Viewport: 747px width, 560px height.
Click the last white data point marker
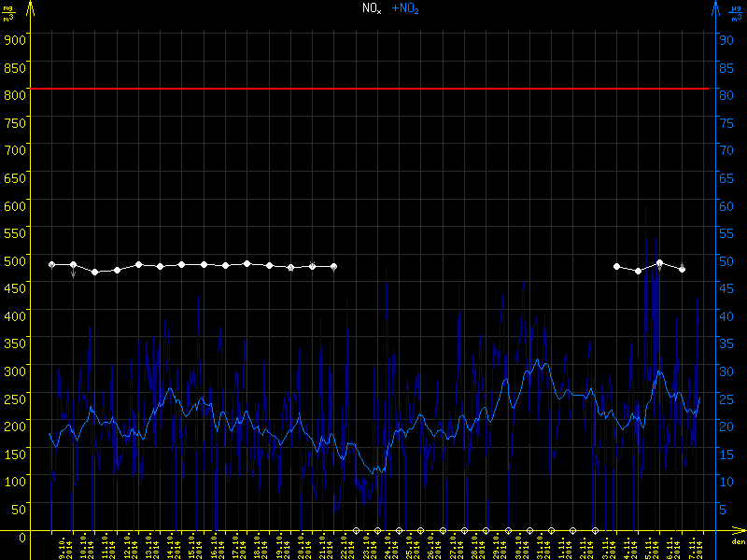(683, 269)
